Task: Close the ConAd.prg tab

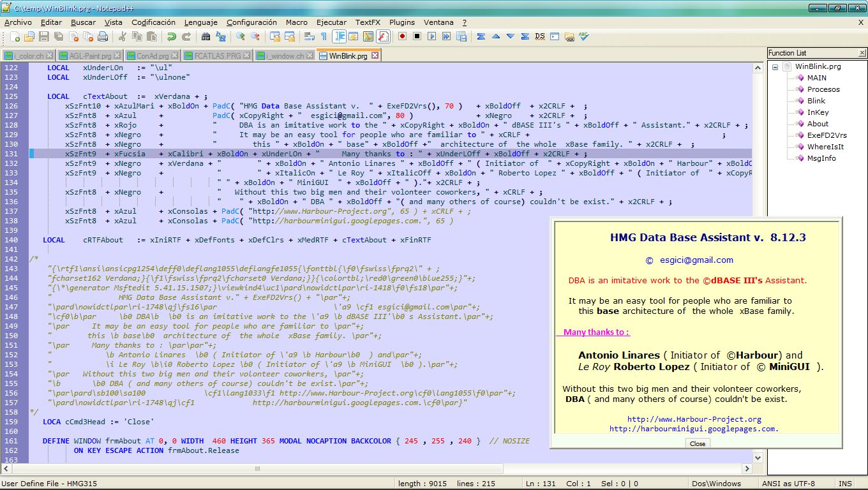Action: point(175,56)
